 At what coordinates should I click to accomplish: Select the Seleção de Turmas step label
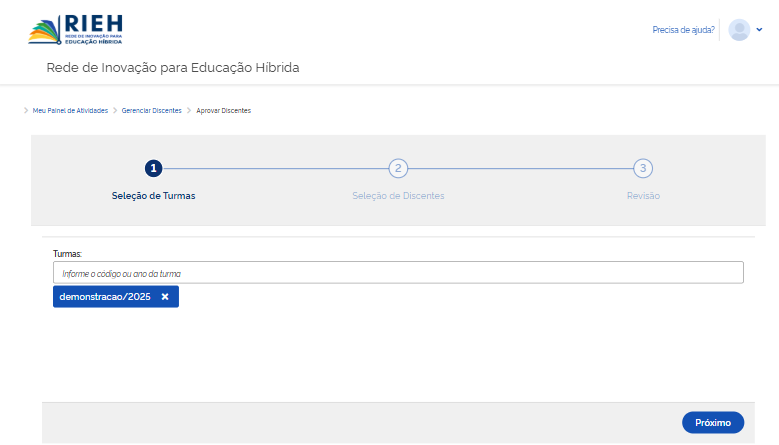coord(153,196)
